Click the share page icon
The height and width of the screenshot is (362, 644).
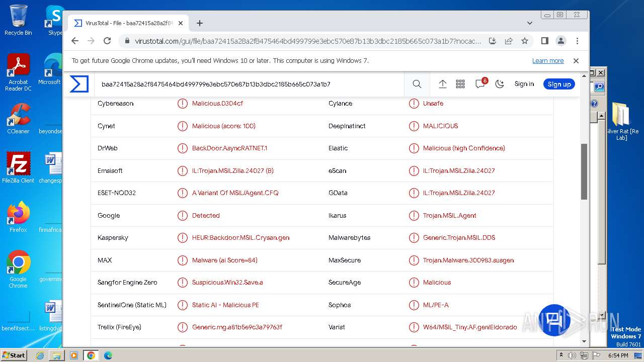(509, 41)
